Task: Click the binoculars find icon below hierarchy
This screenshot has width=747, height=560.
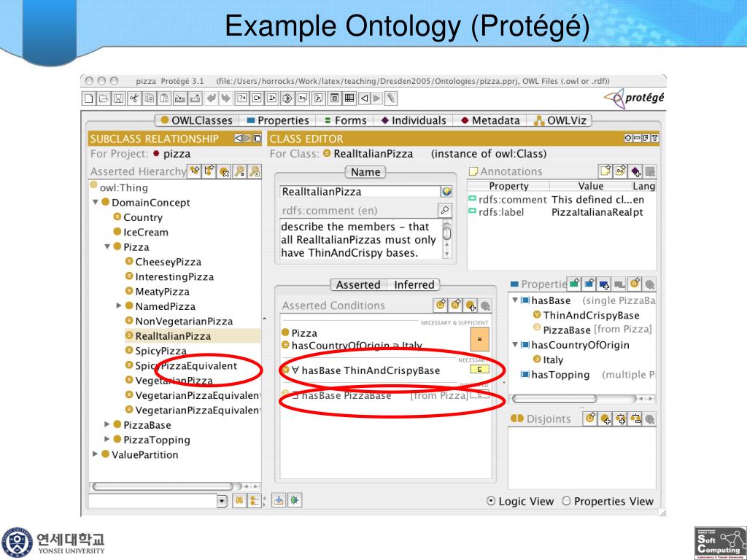Action: click(x=239, y=500)
